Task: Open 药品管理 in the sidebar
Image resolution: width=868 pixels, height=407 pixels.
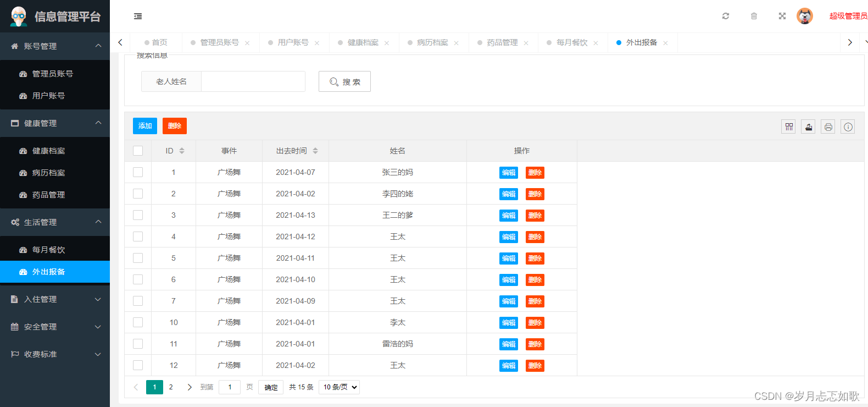Action: click(x=55, y=195)
